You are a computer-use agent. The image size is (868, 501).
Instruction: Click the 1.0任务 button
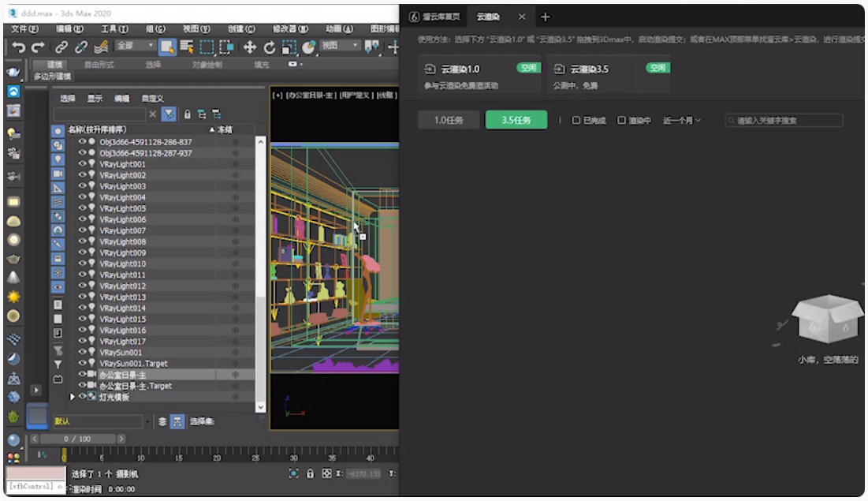pos(449,120)
